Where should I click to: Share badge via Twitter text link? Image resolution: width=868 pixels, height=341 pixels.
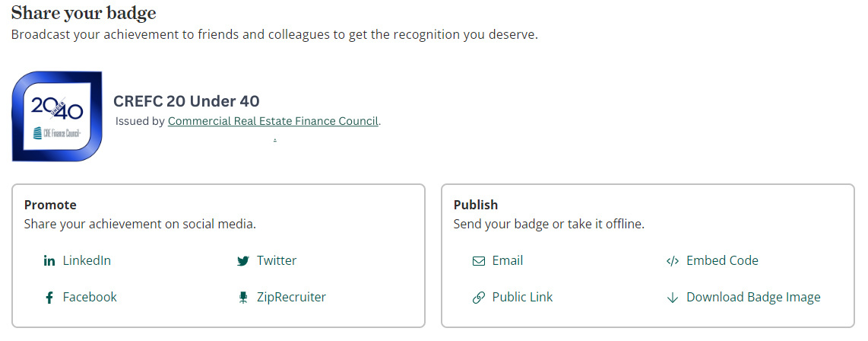tap(277, 260)
